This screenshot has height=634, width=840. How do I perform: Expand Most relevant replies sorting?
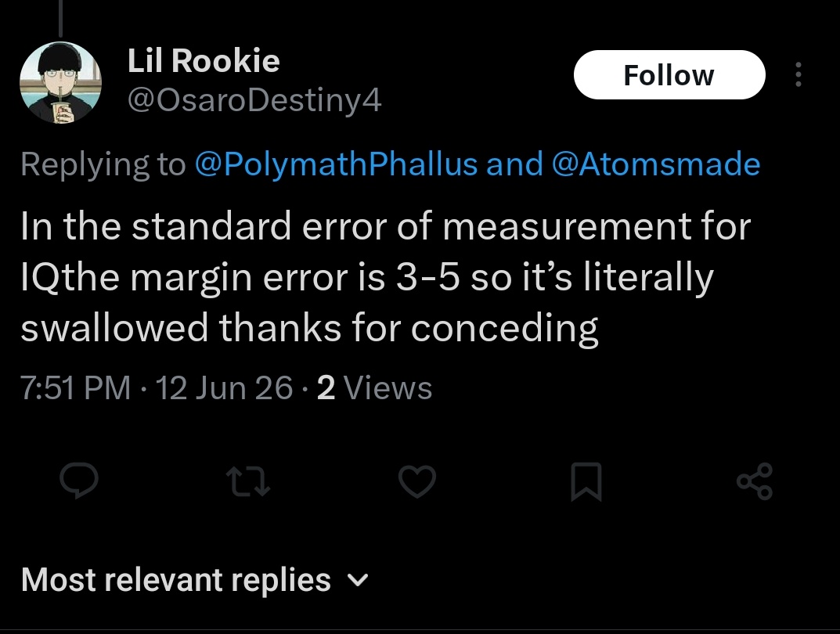click(195, 580)
